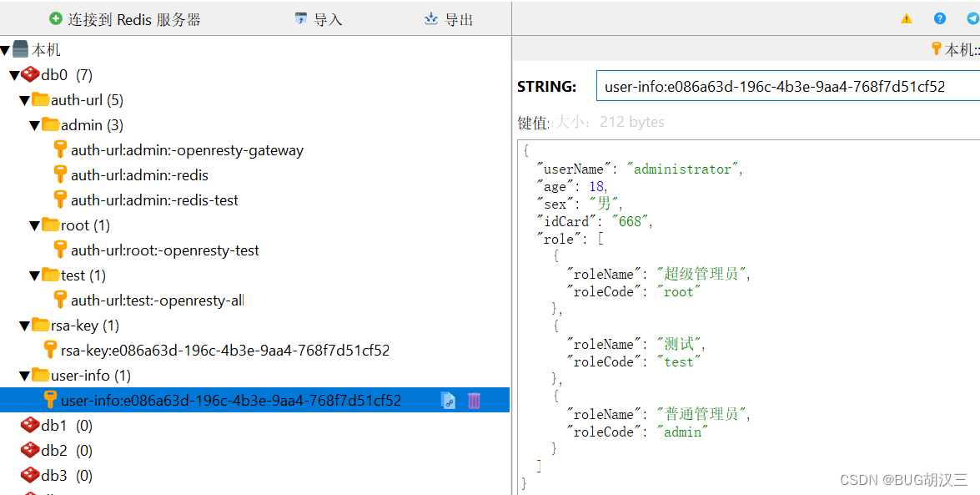The image size is (980, 495).
Task: Select key auth-url:admin:-redis
Action: (139, 175)
